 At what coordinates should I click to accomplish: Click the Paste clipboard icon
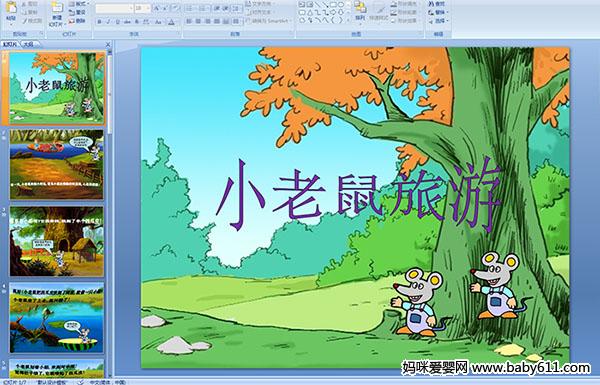tap(11, 12)
